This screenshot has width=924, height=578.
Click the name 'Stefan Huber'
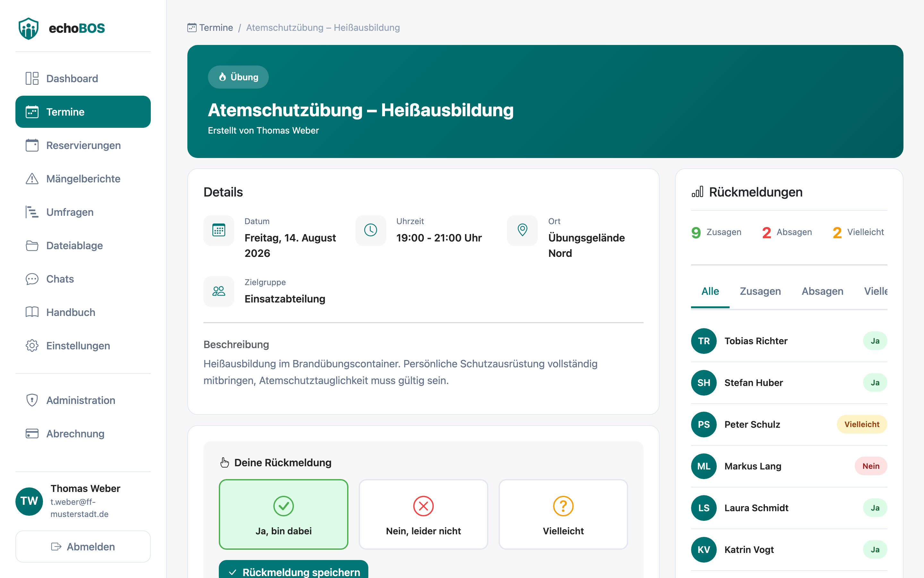[x=754, y=383]
